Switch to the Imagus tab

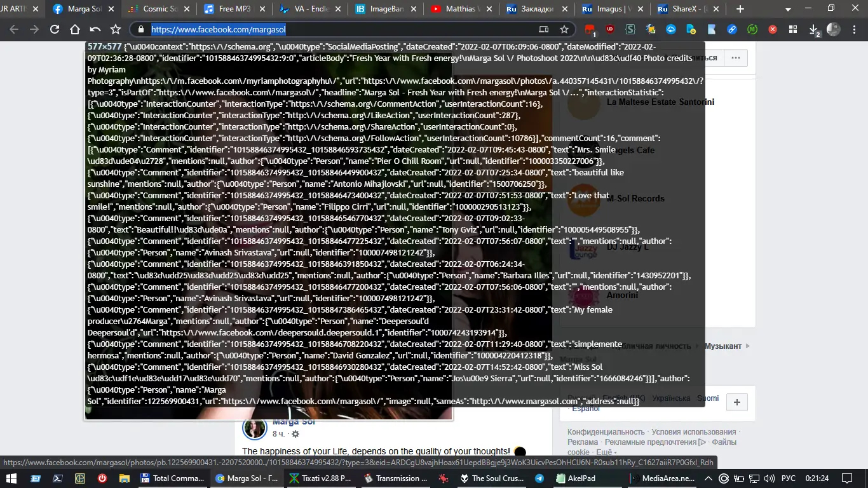(612, 9)
